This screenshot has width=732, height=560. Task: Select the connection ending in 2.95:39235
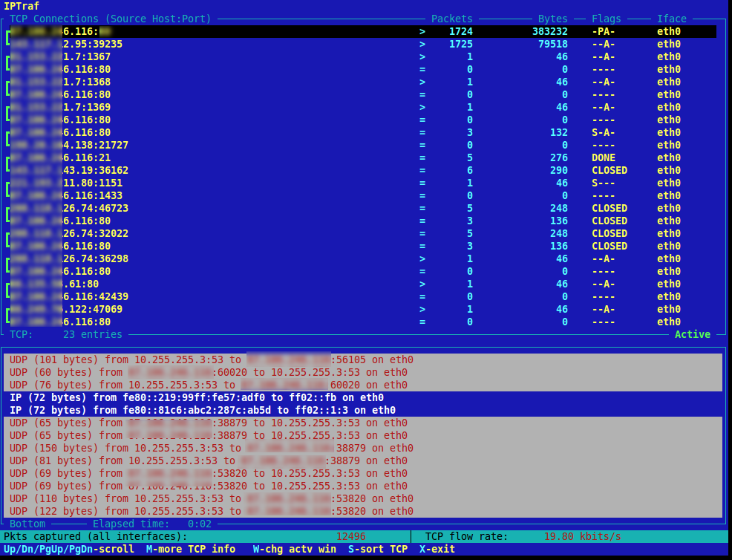coord(363,44)
